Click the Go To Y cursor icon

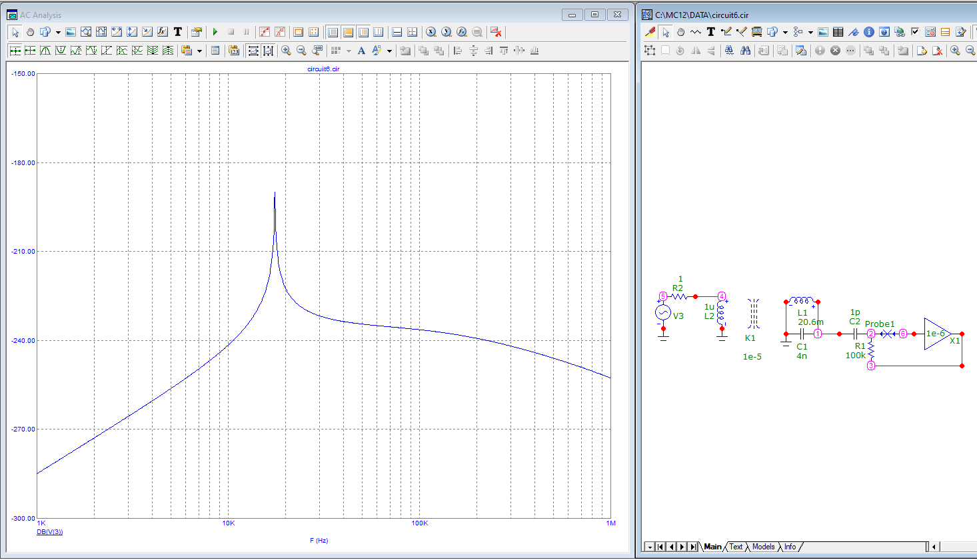click(x=447, y=31)
